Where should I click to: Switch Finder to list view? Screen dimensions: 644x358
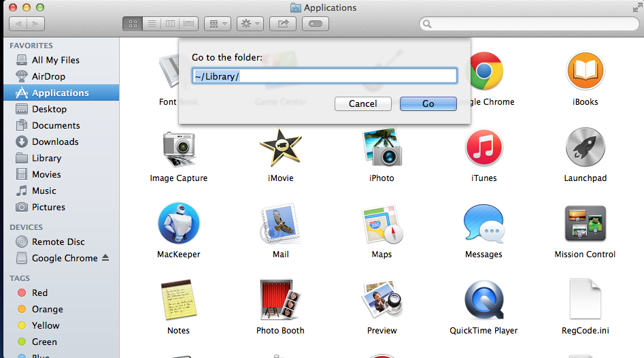coord(152,24)
